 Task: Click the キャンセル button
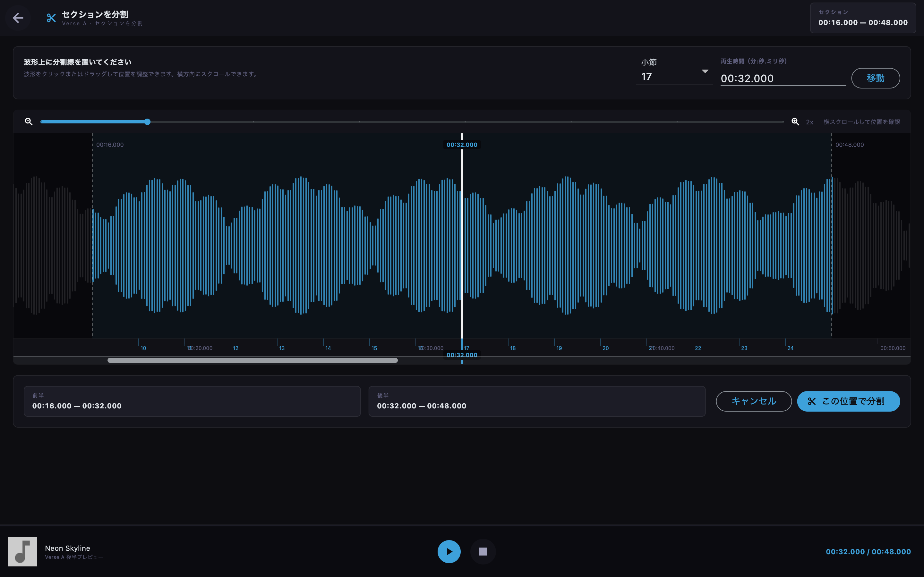click(x=754, y=401)
